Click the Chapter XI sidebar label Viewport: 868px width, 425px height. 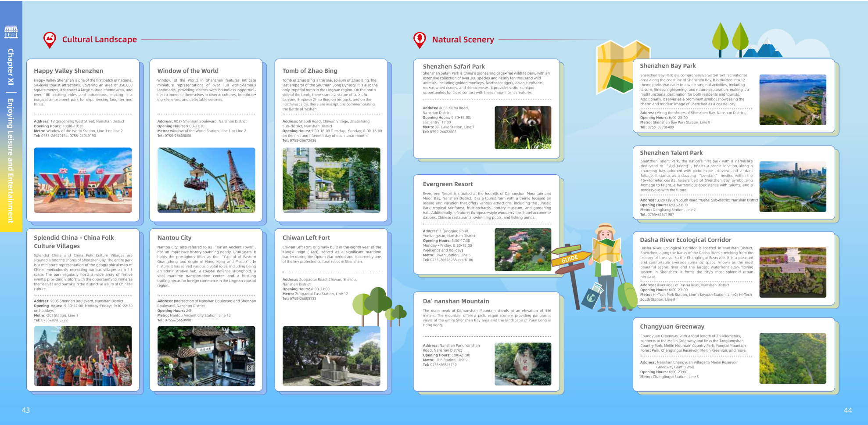click(x=11, y=67)
